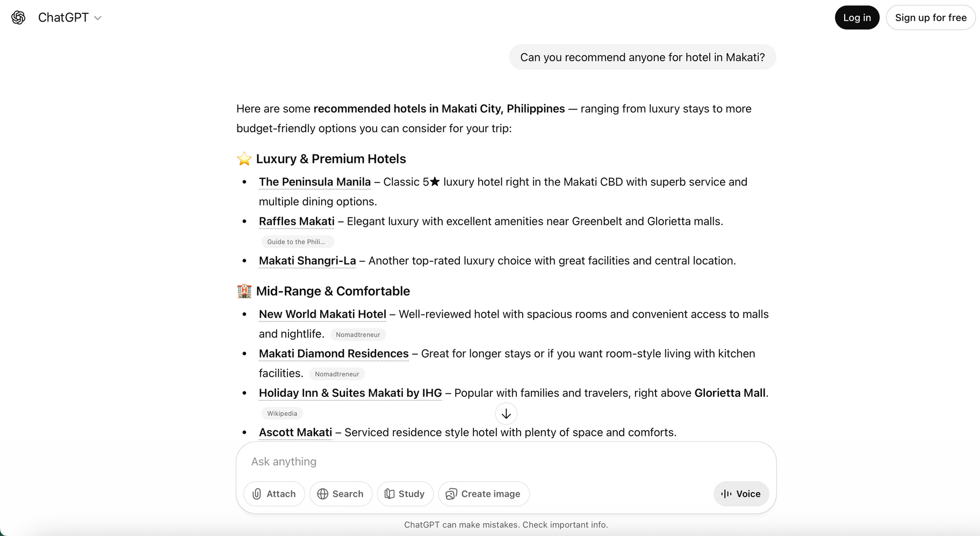The image size is (980, 536).
Task: Open the Makati Shangri-La link
Action: coord(307,261)
